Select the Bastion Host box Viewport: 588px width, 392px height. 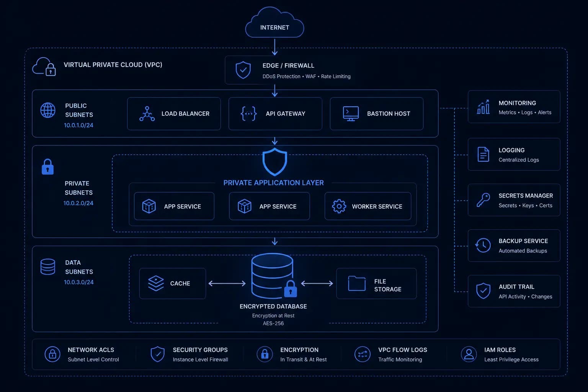[377, 114]
